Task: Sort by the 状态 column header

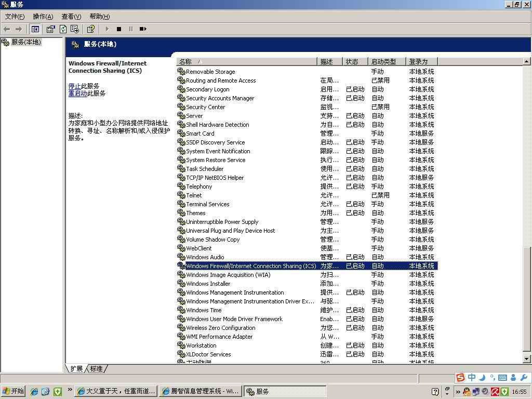Action: point(355,61)
